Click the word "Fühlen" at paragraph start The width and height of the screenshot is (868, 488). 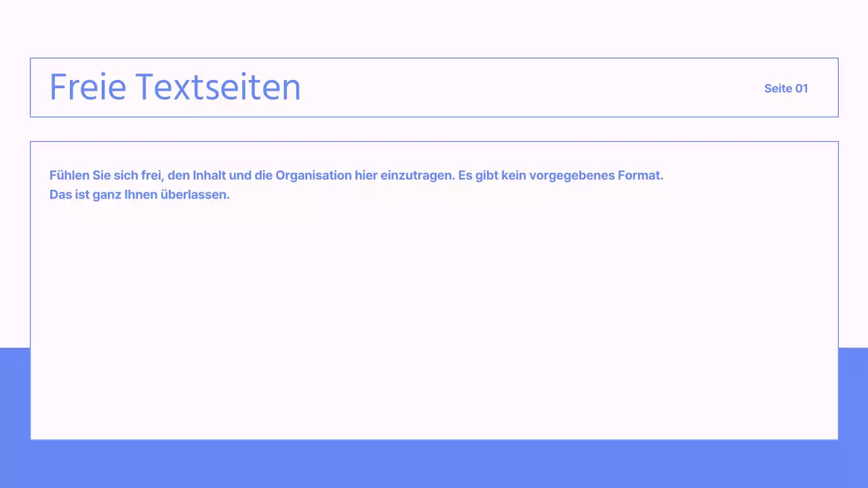(x=70, y=175)
